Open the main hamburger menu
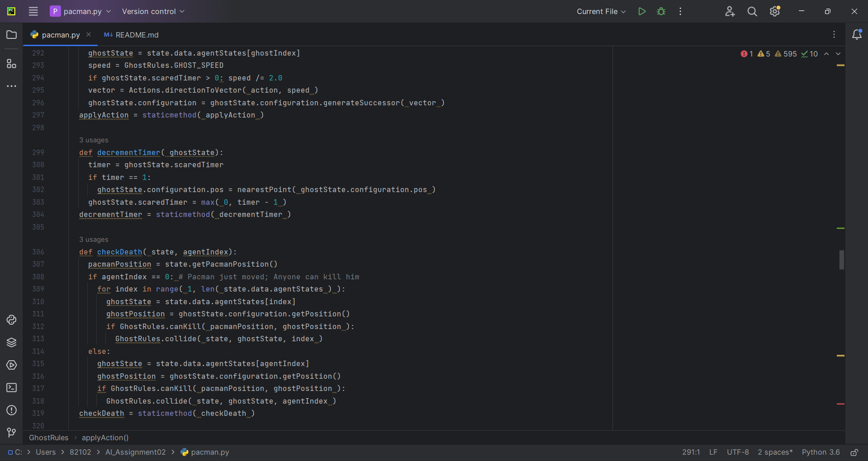Screen dimensions: 868x461 pos(33,11)
